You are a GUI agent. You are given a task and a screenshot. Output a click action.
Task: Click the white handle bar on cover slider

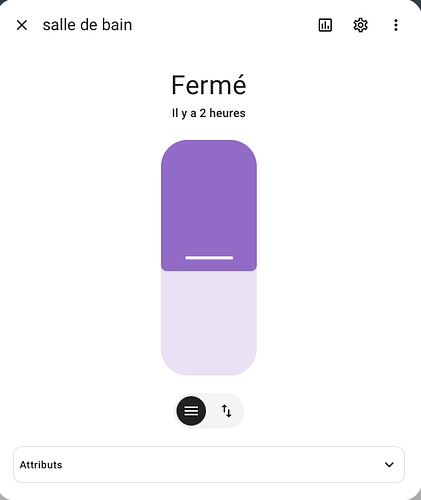point(209,258)
